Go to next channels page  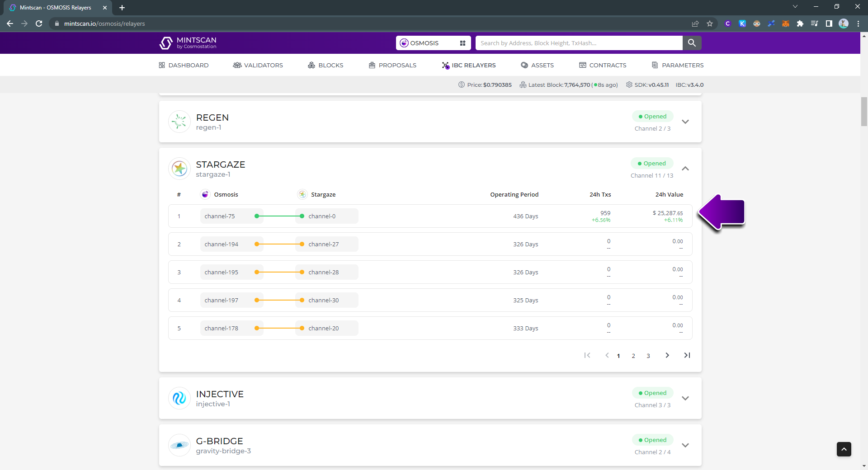pyautogui.click(x=667, y=355)
